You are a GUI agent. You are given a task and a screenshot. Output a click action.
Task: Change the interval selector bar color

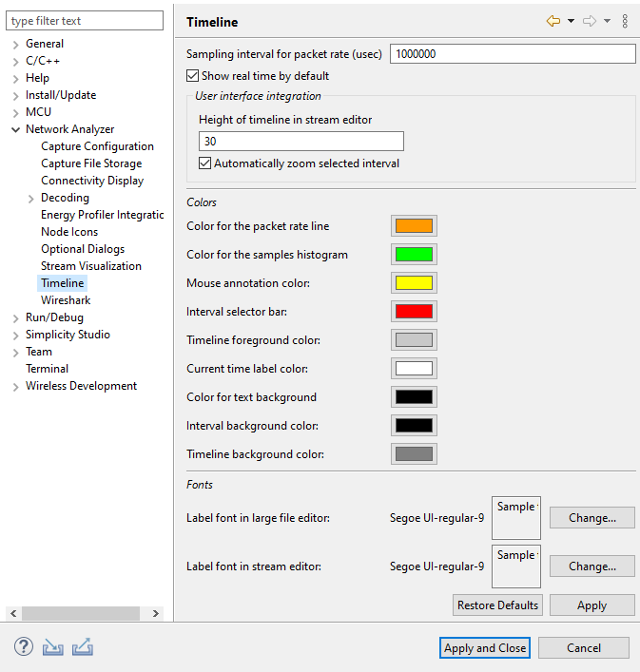[x=414, y=312]
